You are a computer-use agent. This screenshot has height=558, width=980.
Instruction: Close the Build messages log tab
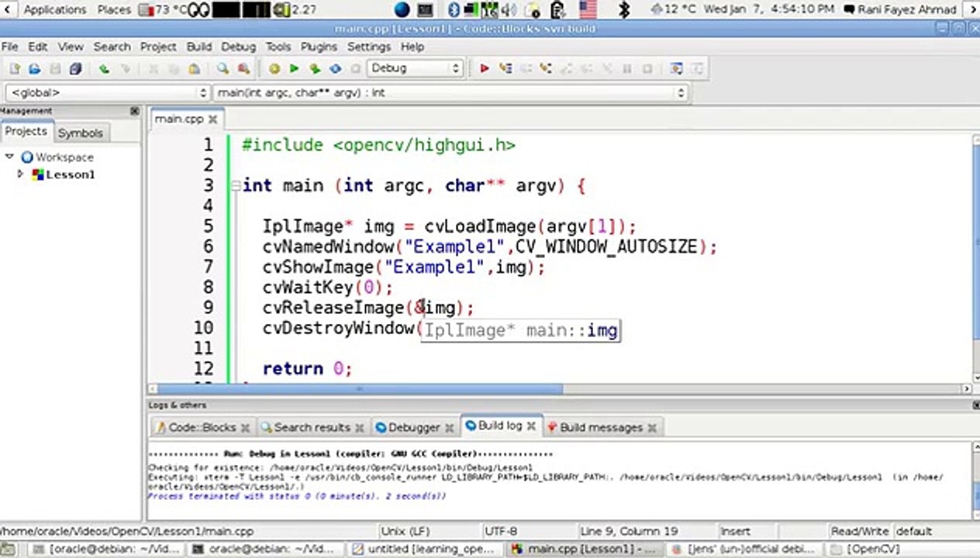(652, 427)
